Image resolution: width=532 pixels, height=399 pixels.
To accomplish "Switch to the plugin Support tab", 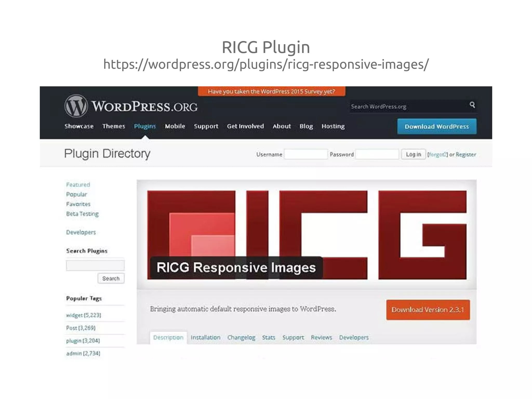I will pos(293,338).
